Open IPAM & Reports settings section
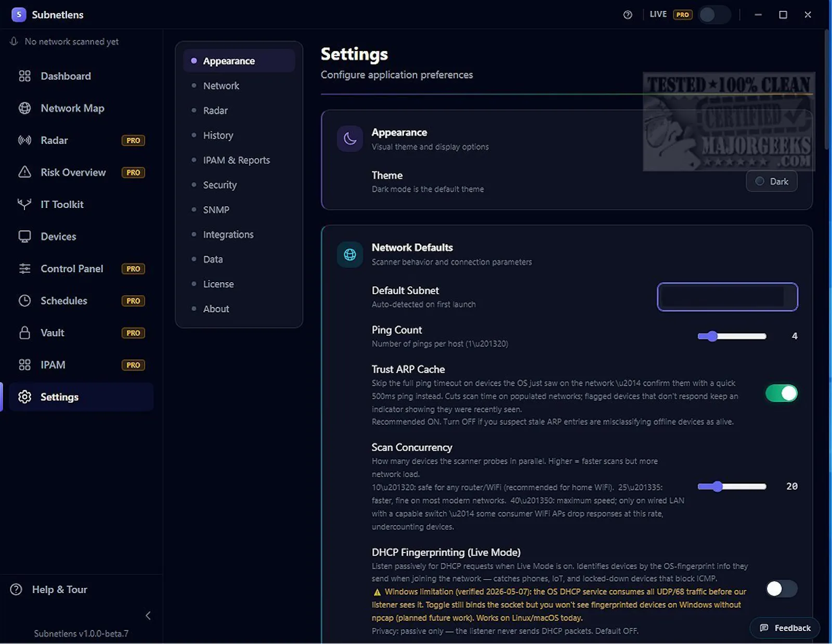The width and height of the screenshot is (832, 644). [239, 160]
